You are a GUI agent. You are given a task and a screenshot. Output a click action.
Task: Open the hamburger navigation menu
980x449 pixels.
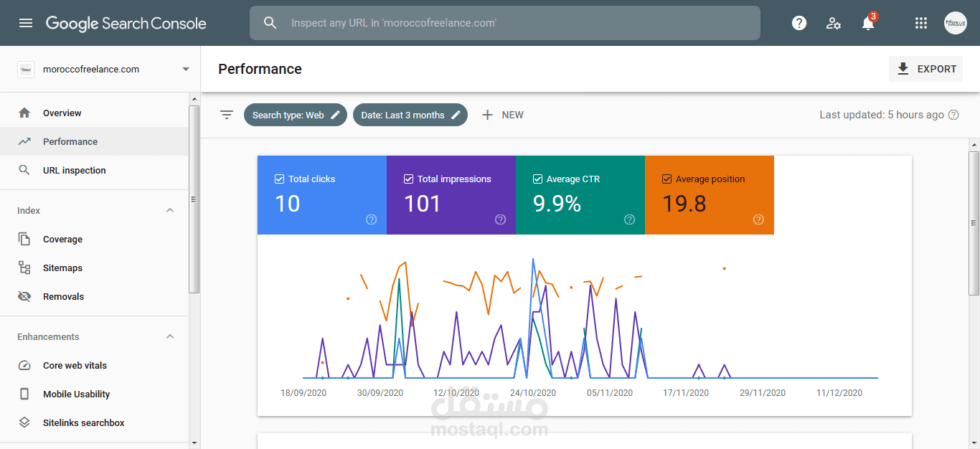coord(26,23)
